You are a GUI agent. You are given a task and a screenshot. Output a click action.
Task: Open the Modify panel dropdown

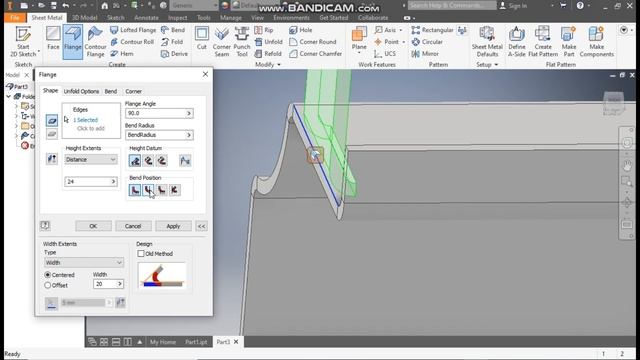point(268,64)
